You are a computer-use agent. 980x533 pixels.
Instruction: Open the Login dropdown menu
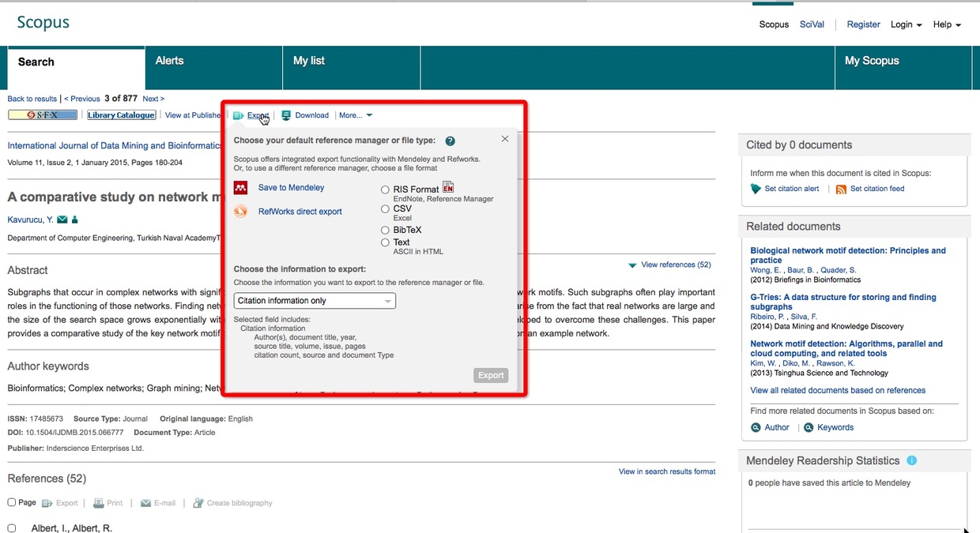(x=906, y=24)
